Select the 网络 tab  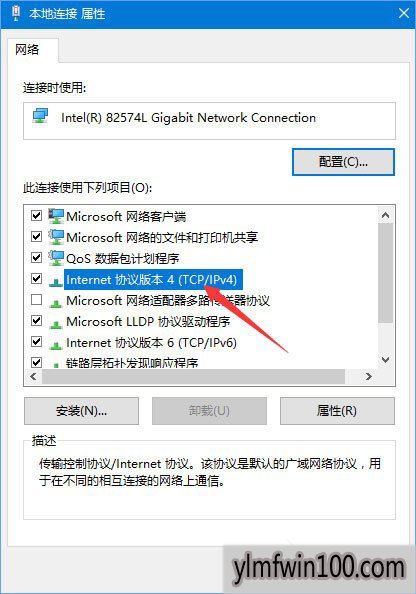pyautogui.click(x=27, y=50)
